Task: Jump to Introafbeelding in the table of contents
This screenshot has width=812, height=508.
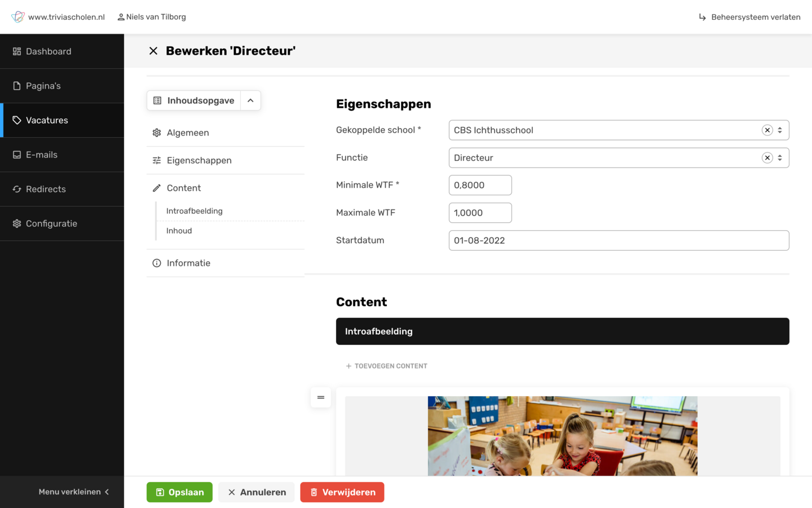Action: [x=195, y=211]
